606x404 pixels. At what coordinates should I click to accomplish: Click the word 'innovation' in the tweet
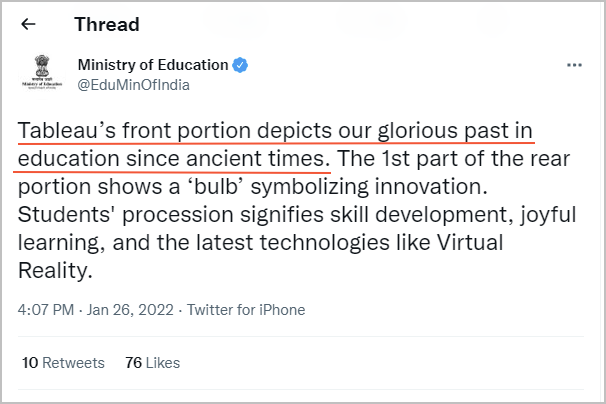431,187
